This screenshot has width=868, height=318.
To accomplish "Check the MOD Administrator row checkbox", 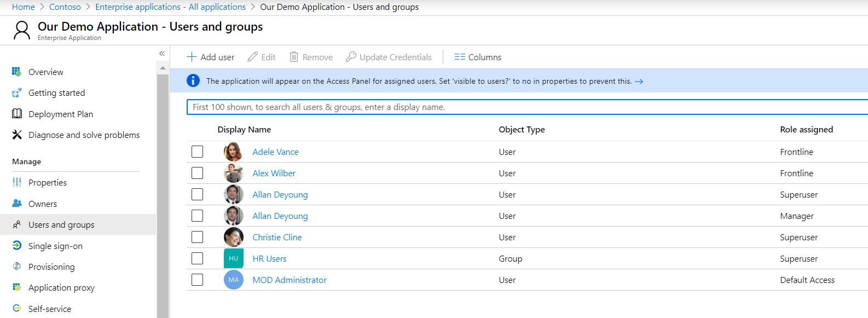I will (198, 280).
